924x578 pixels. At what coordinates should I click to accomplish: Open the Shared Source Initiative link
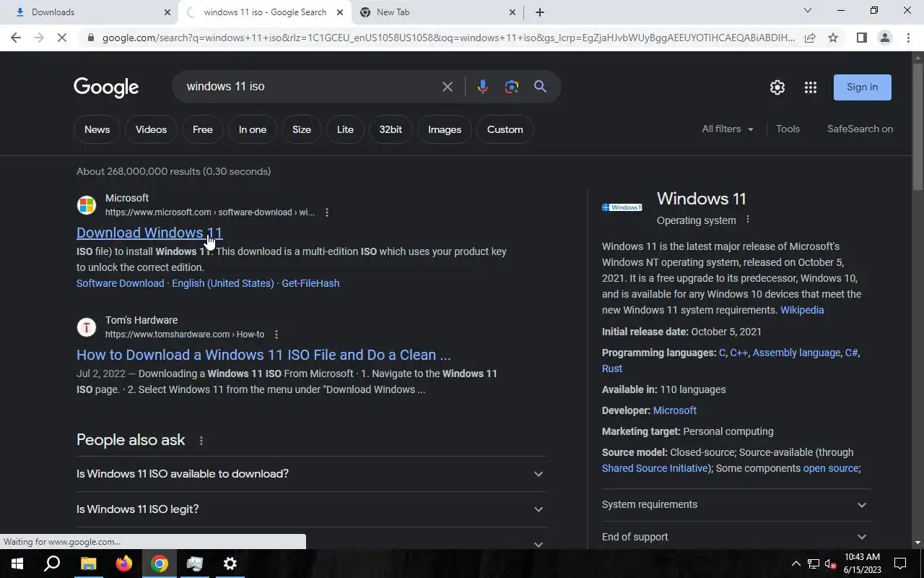click(x=655, y=468)
